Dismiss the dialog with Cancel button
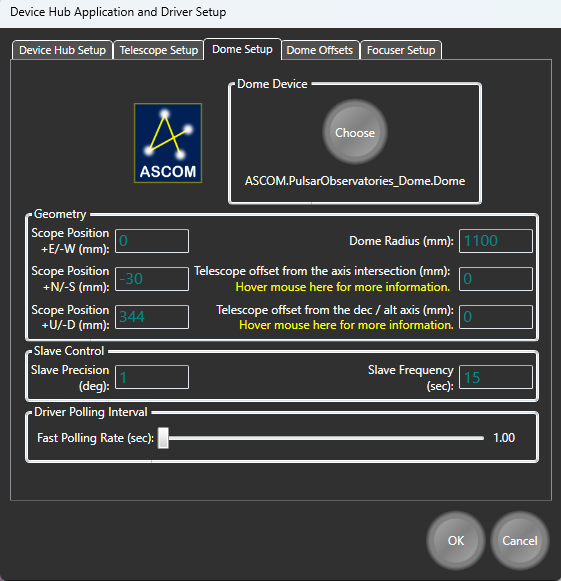This screenshot has height=581, width=561. point(520,541)
